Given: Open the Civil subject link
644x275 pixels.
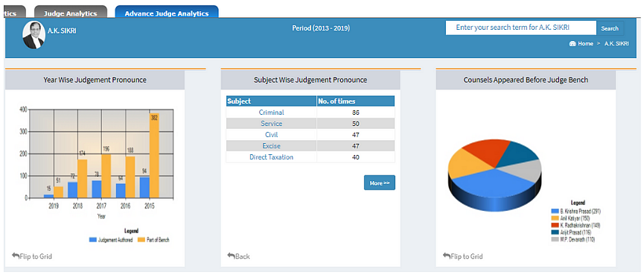Looking at the screenshot, I should tap(271, 134).
